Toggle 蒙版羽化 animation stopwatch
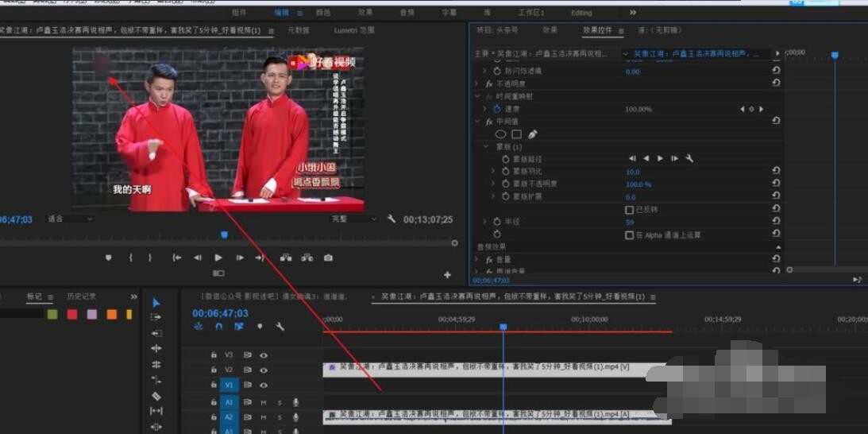The image size is (868, 434). click(x=505, y=171)
